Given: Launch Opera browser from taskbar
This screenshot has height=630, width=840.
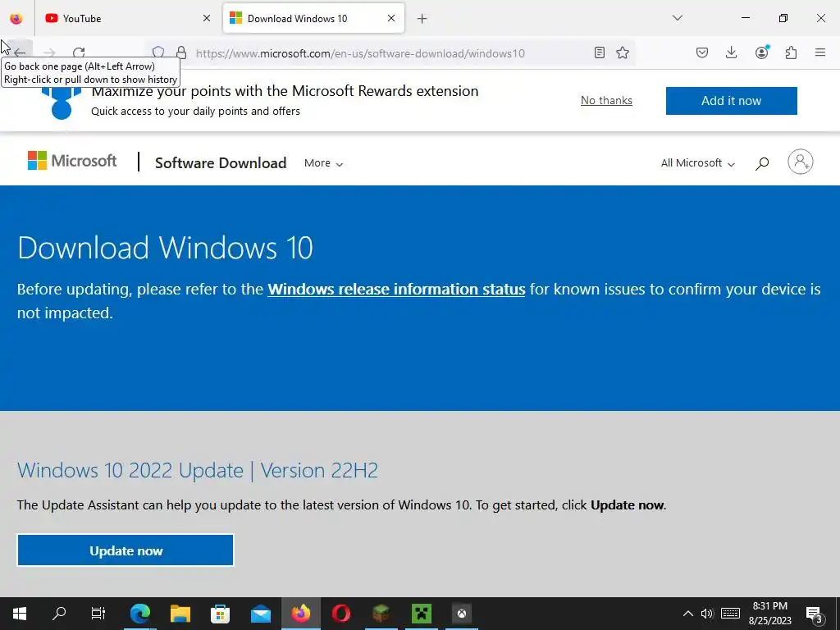Looking at the screenshot, I should coord(341,614).
